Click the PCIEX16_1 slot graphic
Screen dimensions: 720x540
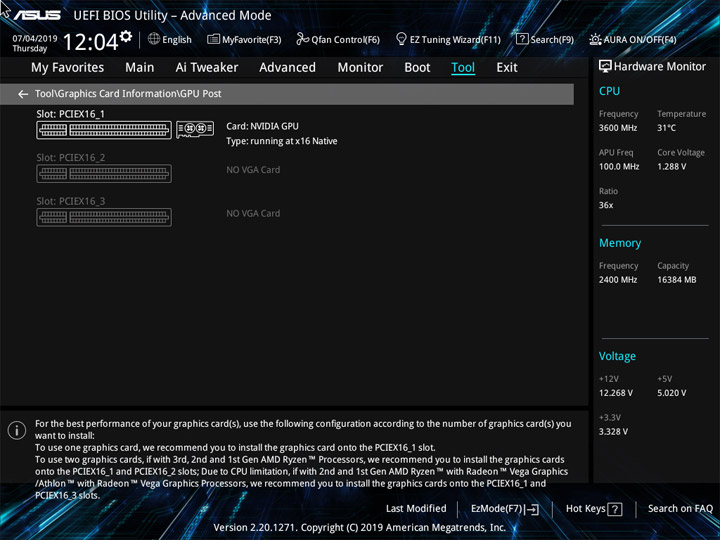104,130
